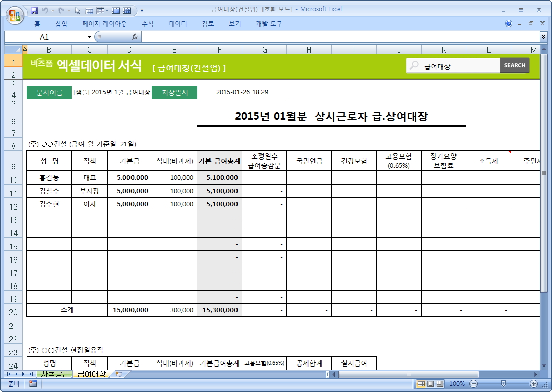Screen dimensions: 552x392
Task: Click the zoom out minus button
Action: pyautogui.click(x=474, y=384)
